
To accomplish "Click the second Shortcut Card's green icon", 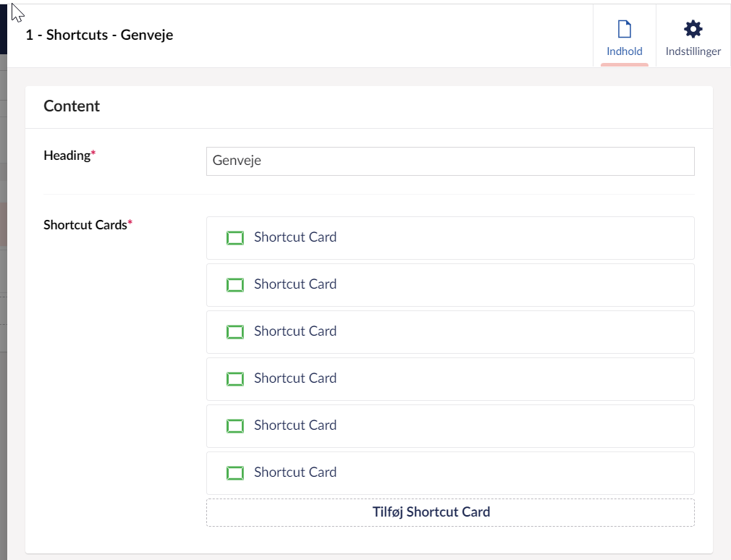I will click(x=235, y=285).
